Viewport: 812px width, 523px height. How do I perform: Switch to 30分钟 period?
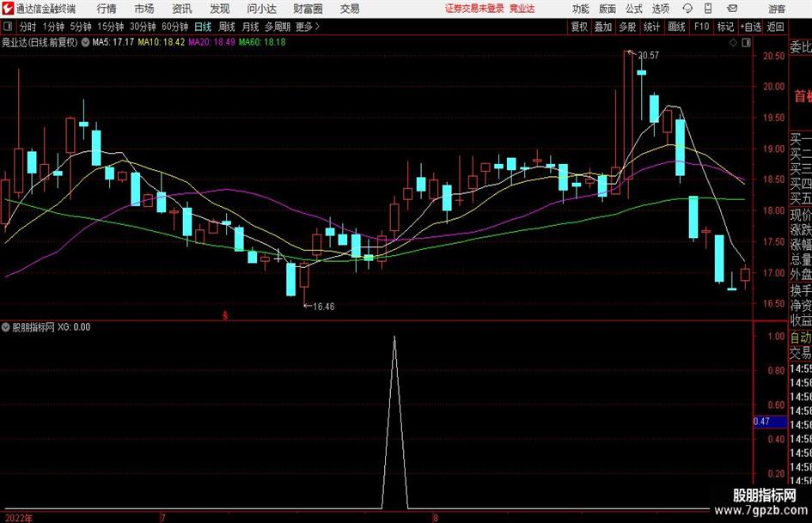pos(143,27)
